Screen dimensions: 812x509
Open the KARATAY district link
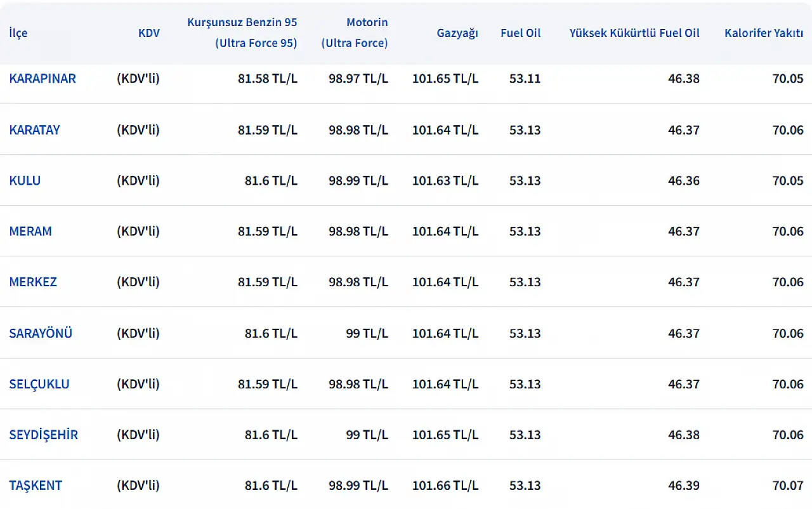[35, 129]
